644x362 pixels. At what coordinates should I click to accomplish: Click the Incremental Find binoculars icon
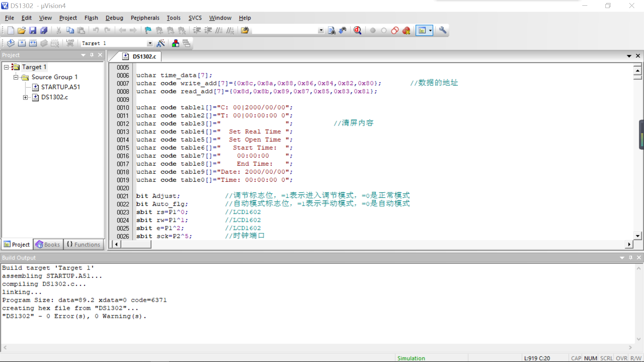tap(342, 31)
